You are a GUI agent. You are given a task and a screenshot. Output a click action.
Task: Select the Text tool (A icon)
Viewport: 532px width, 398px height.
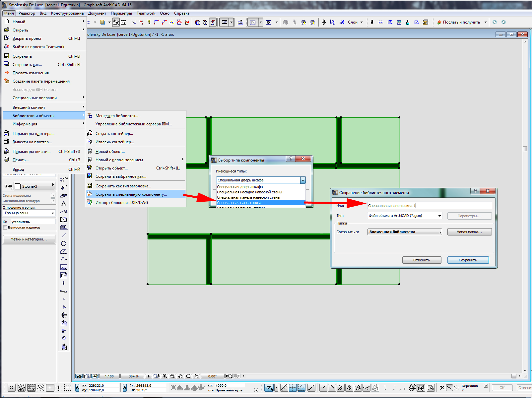point(64,203)
